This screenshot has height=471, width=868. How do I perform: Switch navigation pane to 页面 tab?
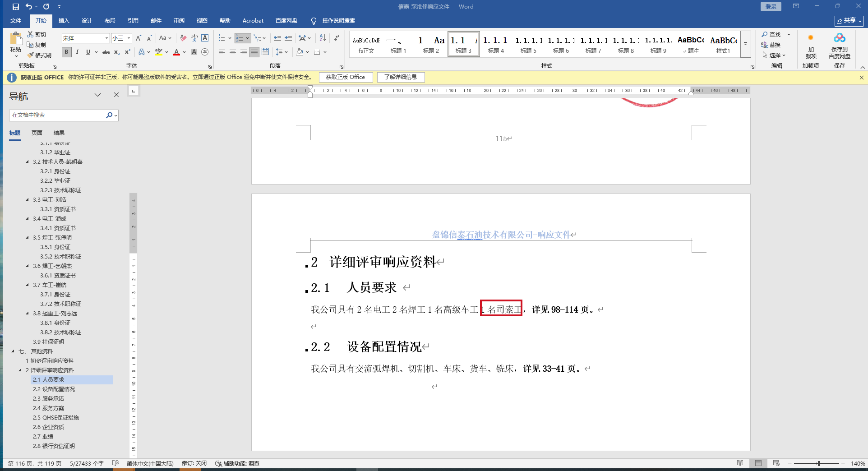37,133
